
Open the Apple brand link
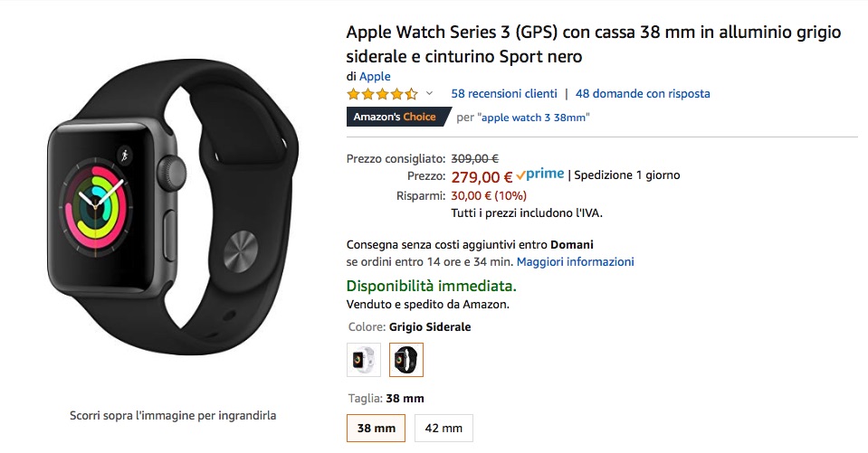click(x=375, y=76)
